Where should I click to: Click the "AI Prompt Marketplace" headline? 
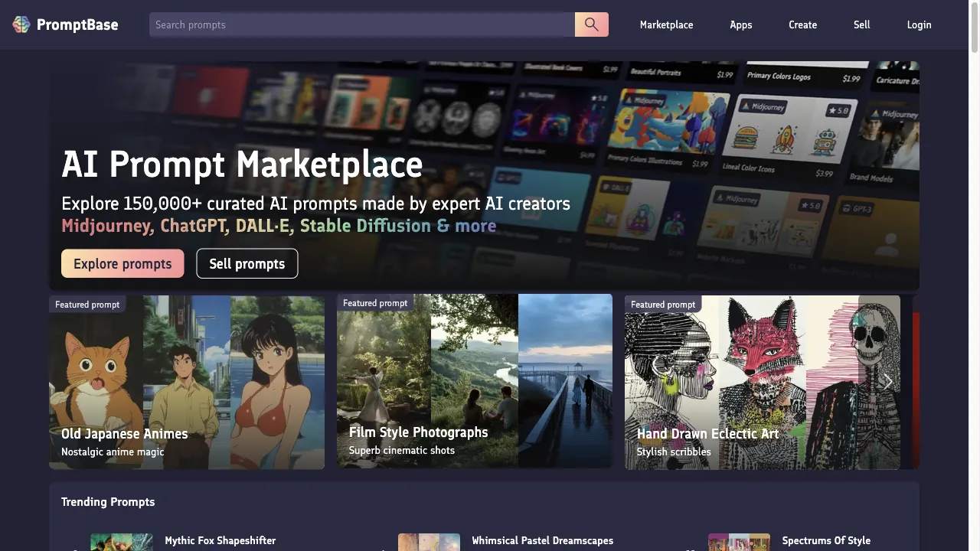point(242,164)
